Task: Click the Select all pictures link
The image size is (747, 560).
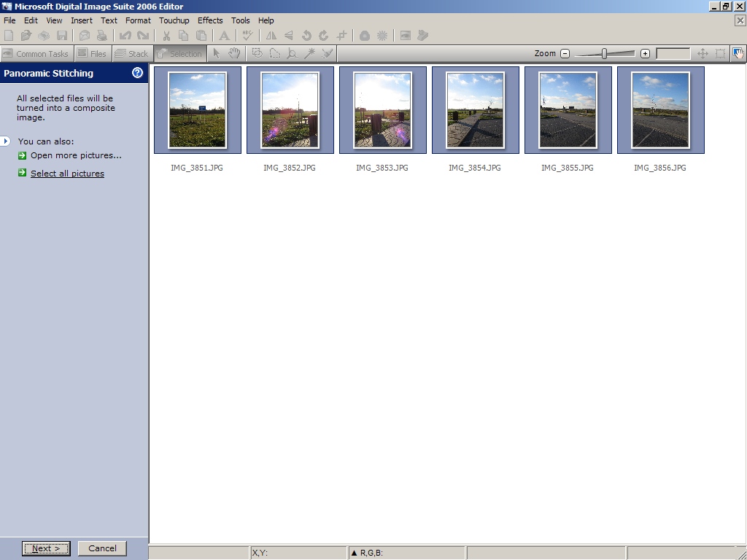Action: [x=67, y=174]
